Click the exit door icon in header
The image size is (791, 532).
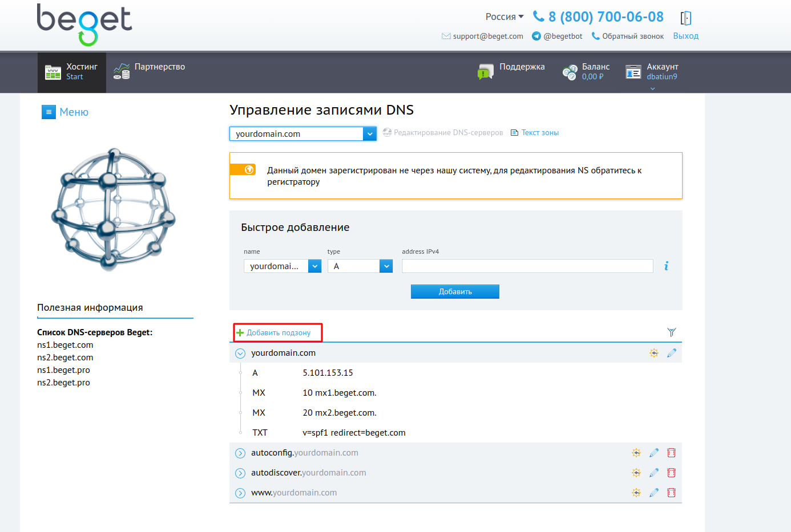[685, 18]
